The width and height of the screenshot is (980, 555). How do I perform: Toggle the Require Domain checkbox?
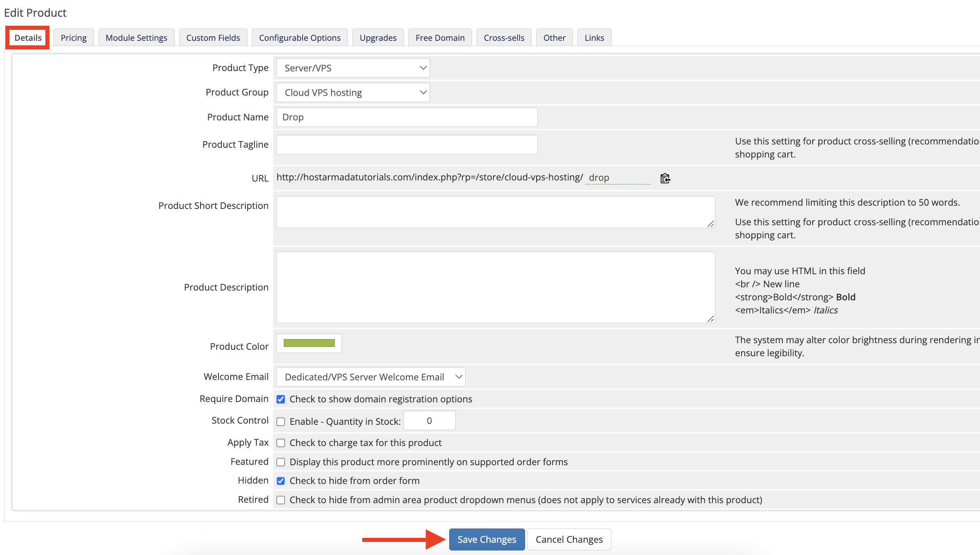(281, 399)
